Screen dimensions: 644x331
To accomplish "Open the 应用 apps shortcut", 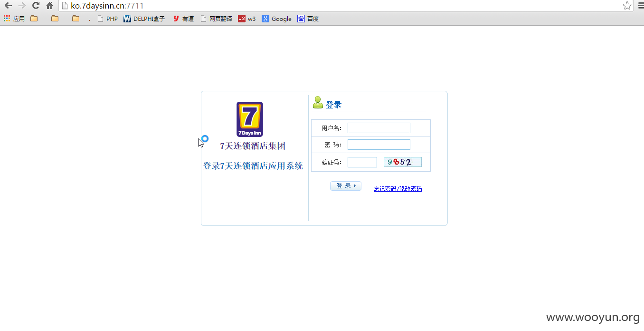I will (x=14, y=19).
